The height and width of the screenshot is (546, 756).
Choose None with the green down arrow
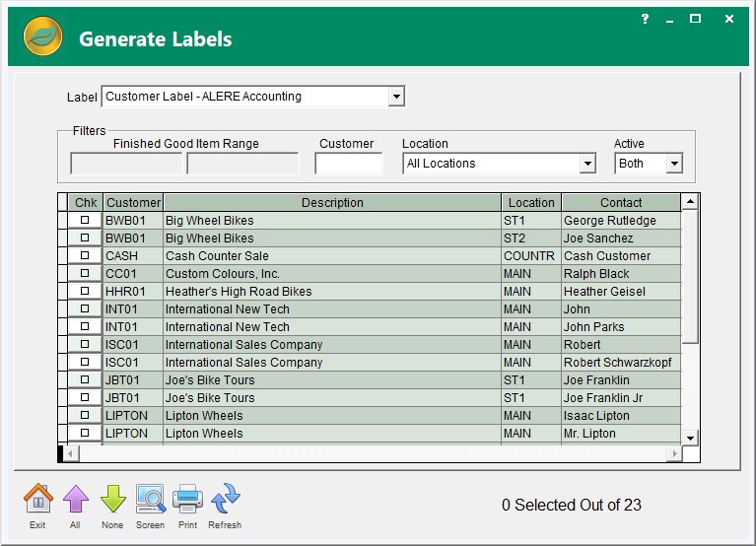[113, 499]
